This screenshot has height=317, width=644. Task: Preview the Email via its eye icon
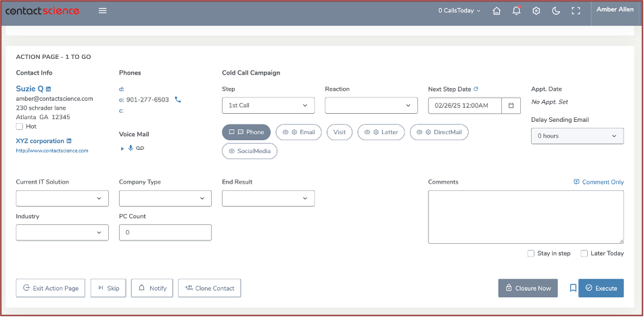(x=285, y=132)
